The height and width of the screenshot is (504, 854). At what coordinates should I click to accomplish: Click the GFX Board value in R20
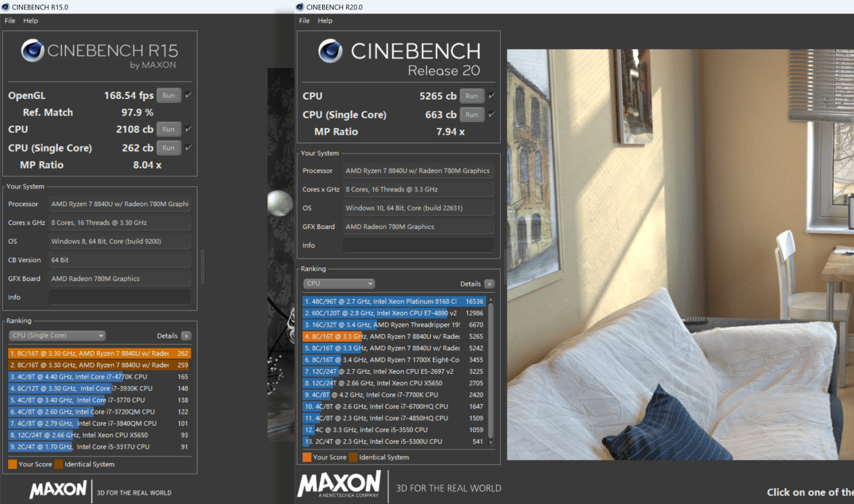pyautogui.click(x=419, y=226)
